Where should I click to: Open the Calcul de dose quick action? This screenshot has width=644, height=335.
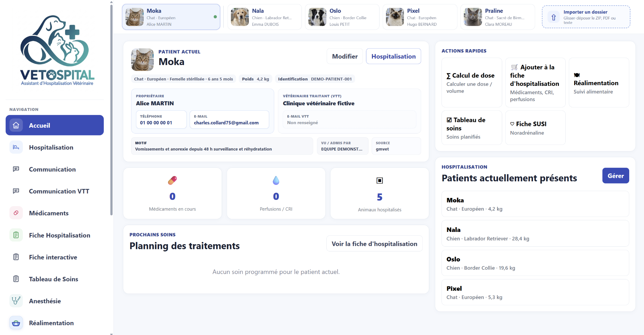[472, 83]
